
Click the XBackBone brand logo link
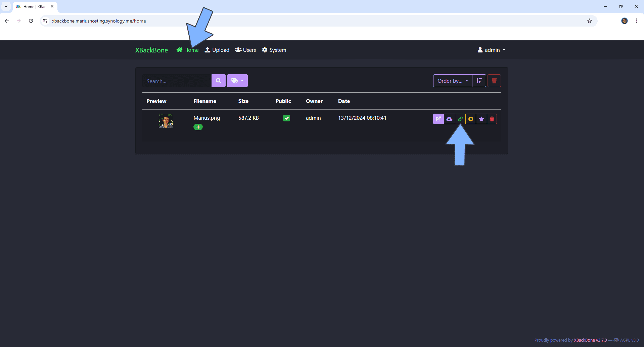coord(151,50)
